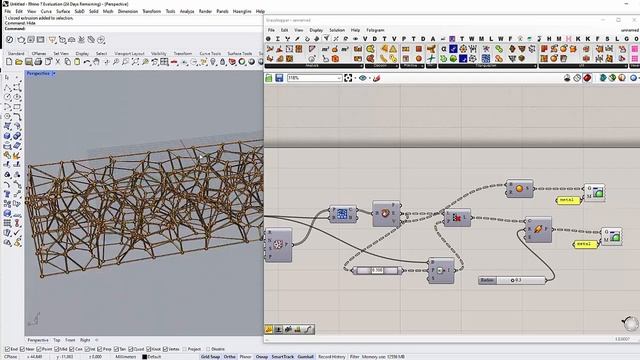The width and height of the screenshot is (640, 360).
Task: Click the Copy icon in Rhino toolbar
Action: [67, 62]
